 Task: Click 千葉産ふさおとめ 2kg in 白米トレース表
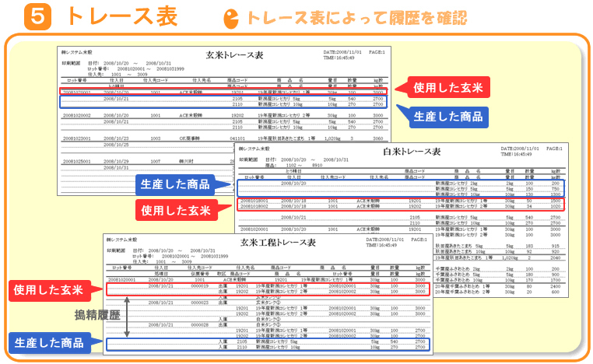pyautogui.click(x=458, y=269)
